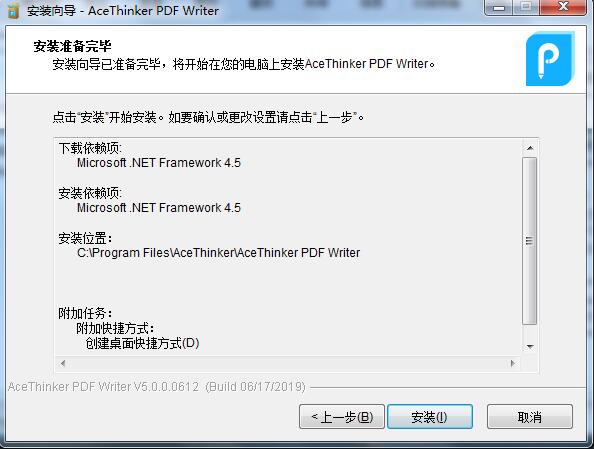Image resolution: width=594 pixels, height=449 pixels.
Task: Close the installer window
Action: (563, 7)
